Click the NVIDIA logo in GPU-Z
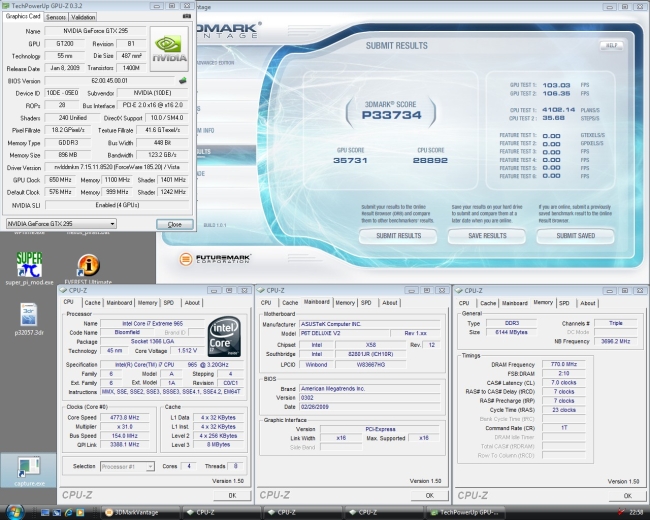Screen dimensions: 650x520 tap(169, 49)
